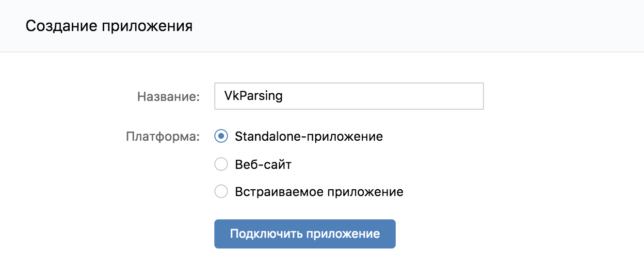Click the Подключить приложение button

(305, 234)
